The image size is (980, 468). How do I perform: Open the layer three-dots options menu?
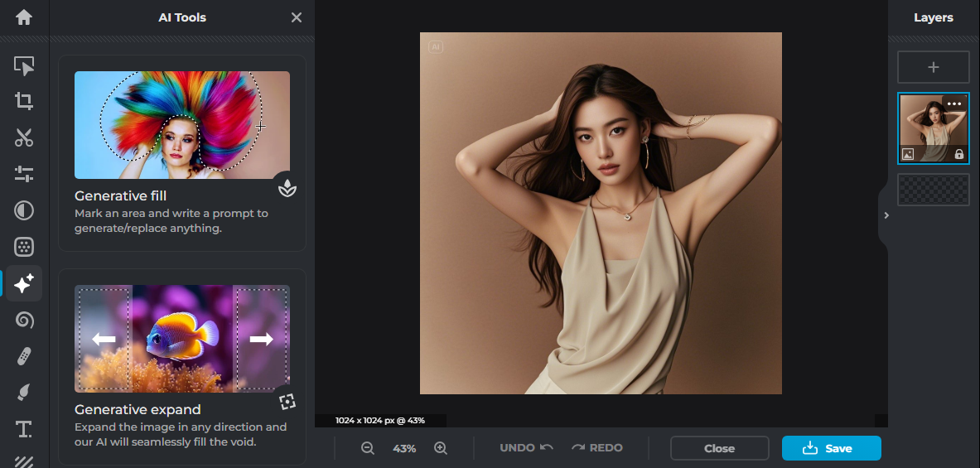953,104
